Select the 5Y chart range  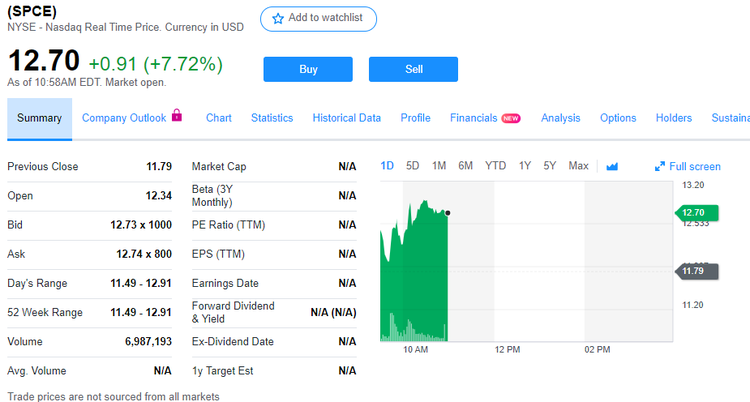point(550,166)
